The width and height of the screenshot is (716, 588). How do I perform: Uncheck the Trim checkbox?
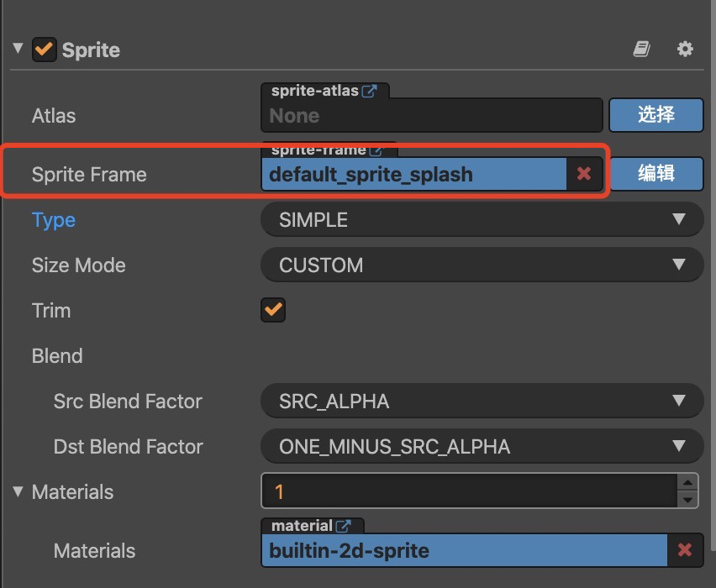tap(274, 310)
